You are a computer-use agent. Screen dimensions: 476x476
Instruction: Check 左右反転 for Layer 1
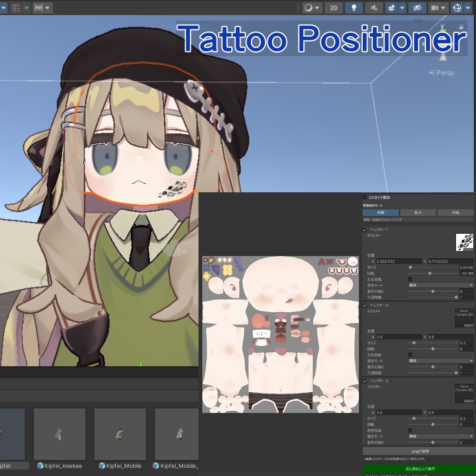point(410,280)
